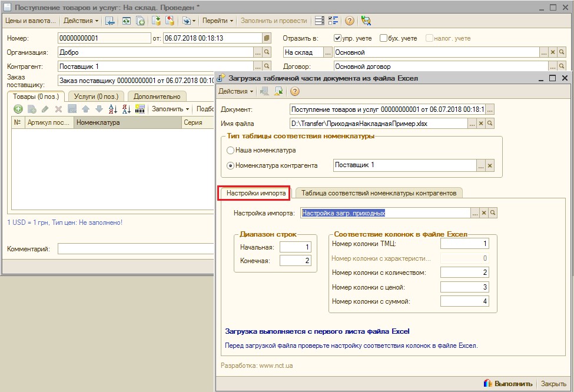Click the add row green plus icon
The width and height of the screenshot is (574, 392).
[18, 109]
